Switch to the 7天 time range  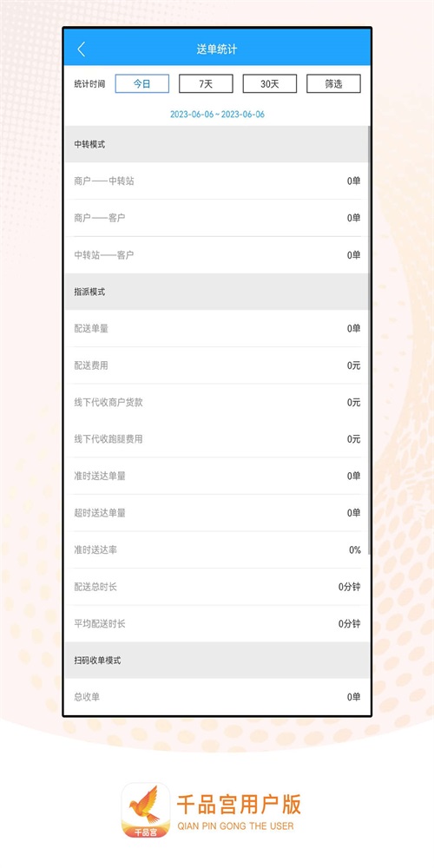pyautogui.click(x=206, y=83)
